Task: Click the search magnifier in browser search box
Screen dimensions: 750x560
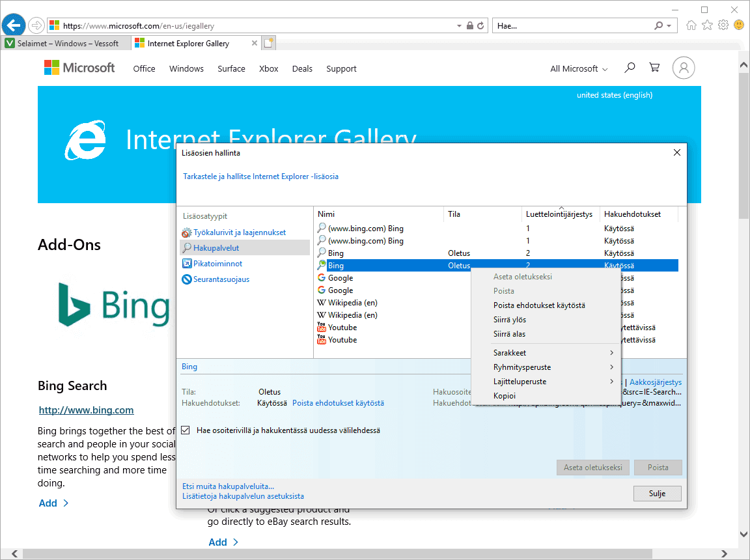Action: click(x=659, y=26)
